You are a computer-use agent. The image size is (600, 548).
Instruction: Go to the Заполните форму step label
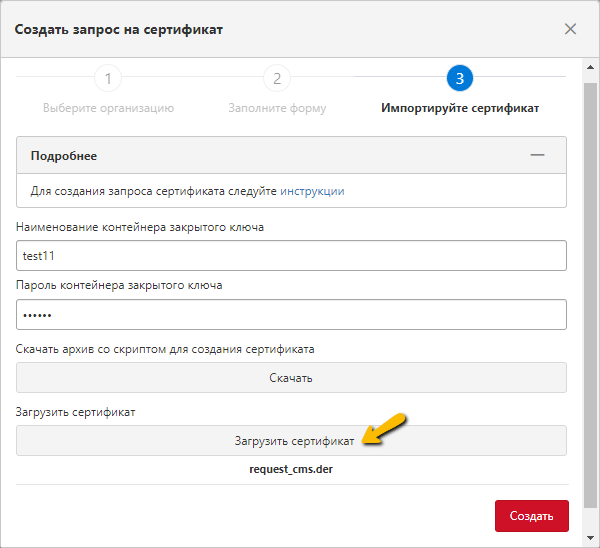277,108
